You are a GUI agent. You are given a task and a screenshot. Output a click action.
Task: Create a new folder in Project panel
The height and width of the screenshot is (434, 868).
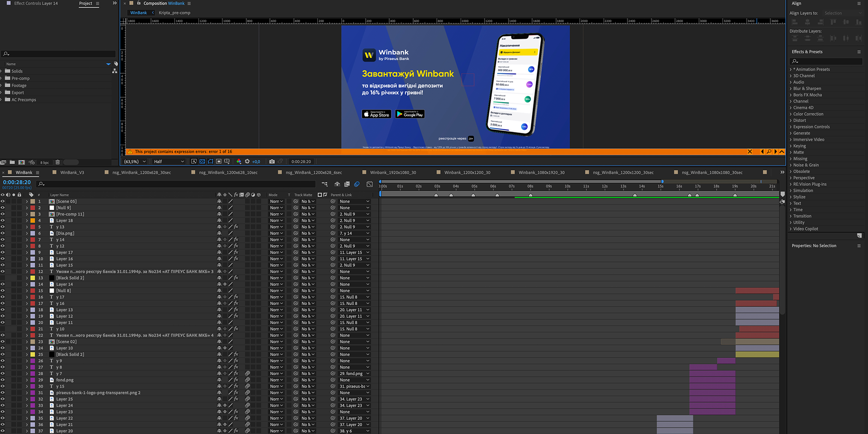coord(12,162)
